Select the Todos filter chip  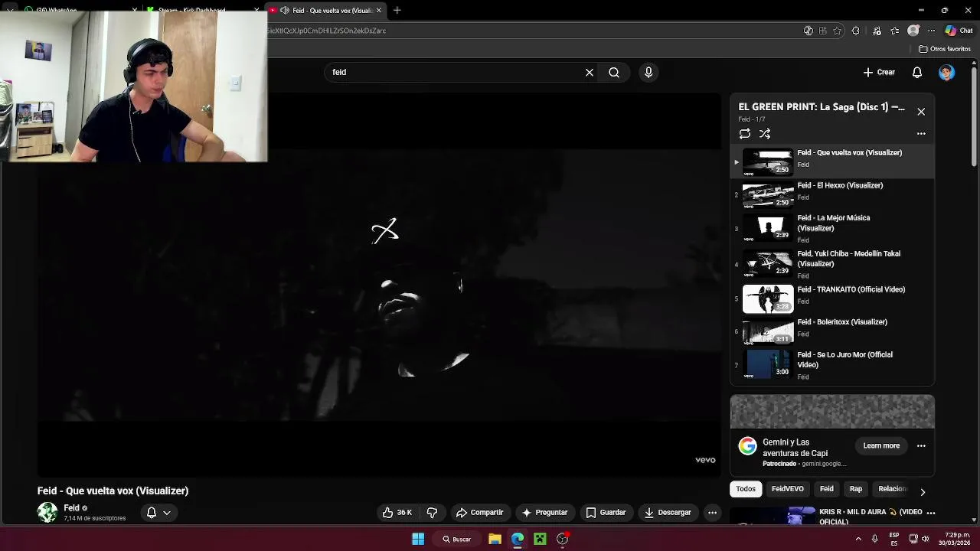coord(746,489)
